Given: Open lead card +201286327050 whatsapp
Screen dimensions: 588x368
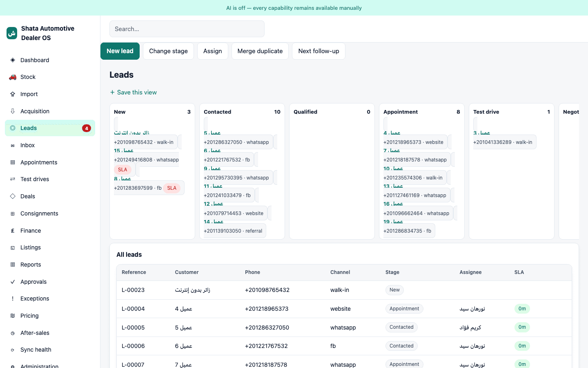Looking at the screenshot, I should point(238,142).
